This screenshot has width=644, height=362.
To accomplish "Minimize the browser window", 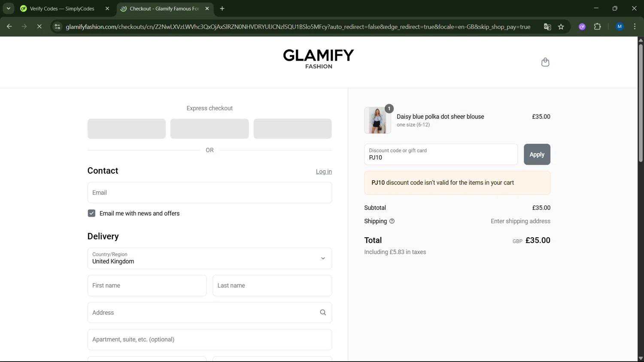I will (596, 9).
